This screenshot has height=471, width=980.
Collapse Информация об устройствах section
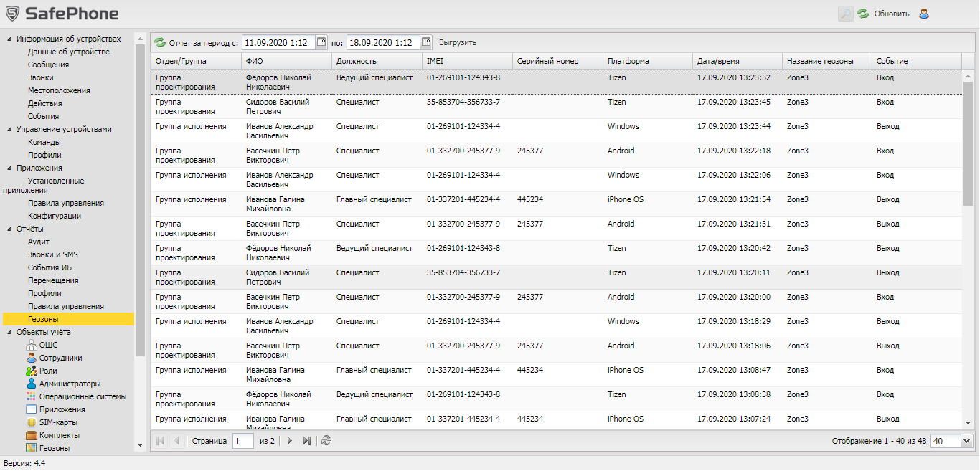click(9, 39)
